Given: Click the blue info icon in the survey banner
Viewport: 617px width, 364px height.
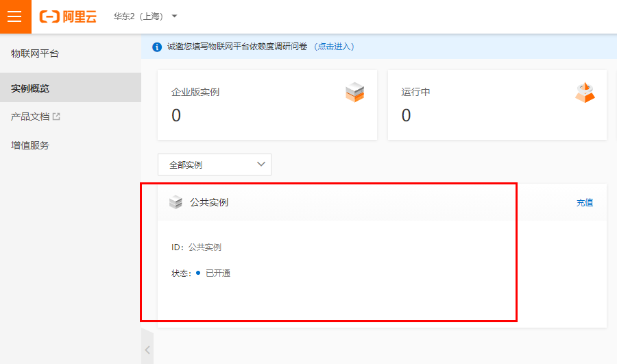Looking at the screenshot, I should click(x=157, y=47).
